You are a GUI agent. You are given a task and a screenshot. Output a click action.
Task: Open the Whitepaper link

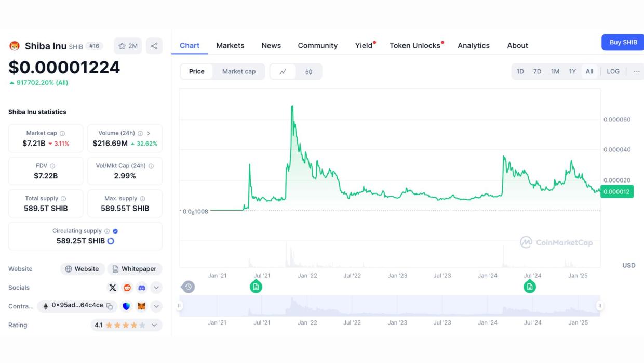pyautogui.click(x=135, y=269)
